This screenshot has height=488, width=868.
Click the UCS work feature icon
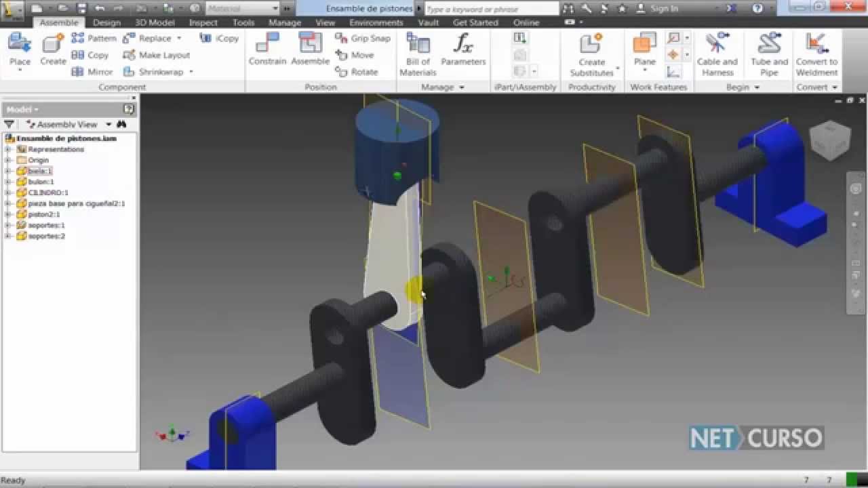click(673, 71)
